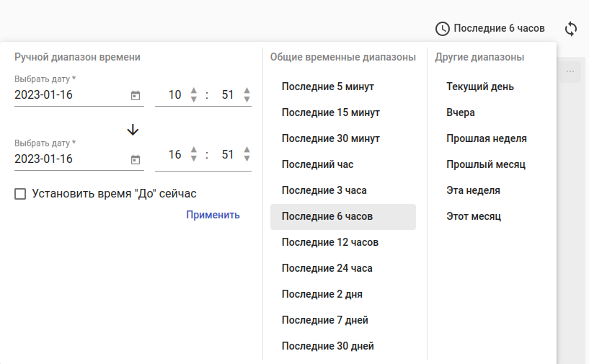Select Последние 30 дней range
Screen dimensions: 589x364
327,346
